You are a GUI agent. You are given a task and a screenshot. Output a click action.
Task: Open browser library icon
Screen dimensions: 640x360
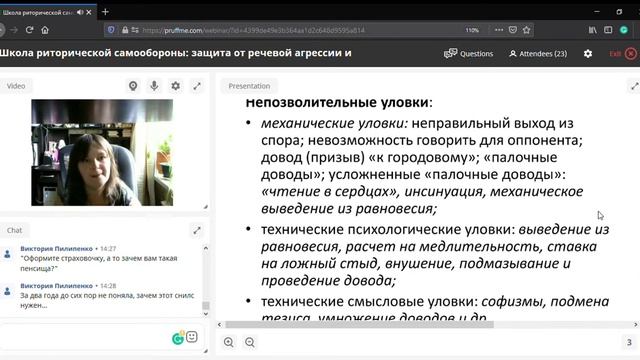tap(593, 30)
